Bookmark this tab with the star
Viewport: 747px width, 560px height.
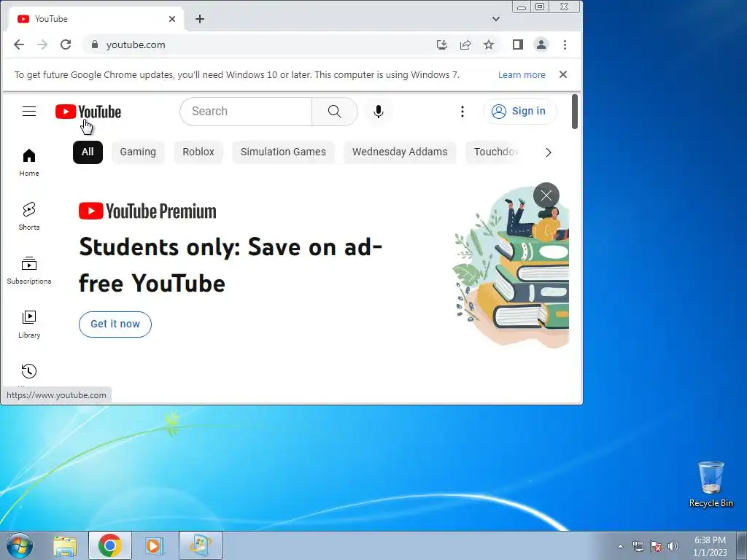pyautogui.click(x=489, y=44)
